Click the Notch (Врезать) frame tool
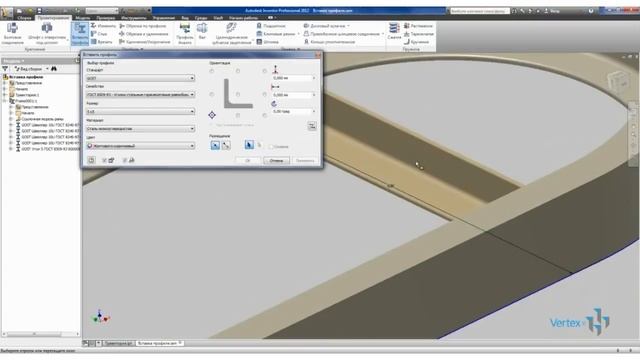 (x=102, y=42)
